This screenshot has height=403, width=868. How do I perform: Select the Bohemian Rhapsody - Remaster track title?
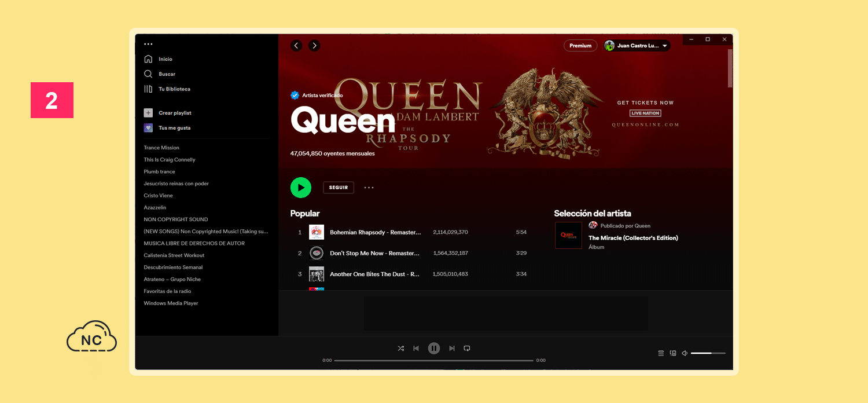376,232
